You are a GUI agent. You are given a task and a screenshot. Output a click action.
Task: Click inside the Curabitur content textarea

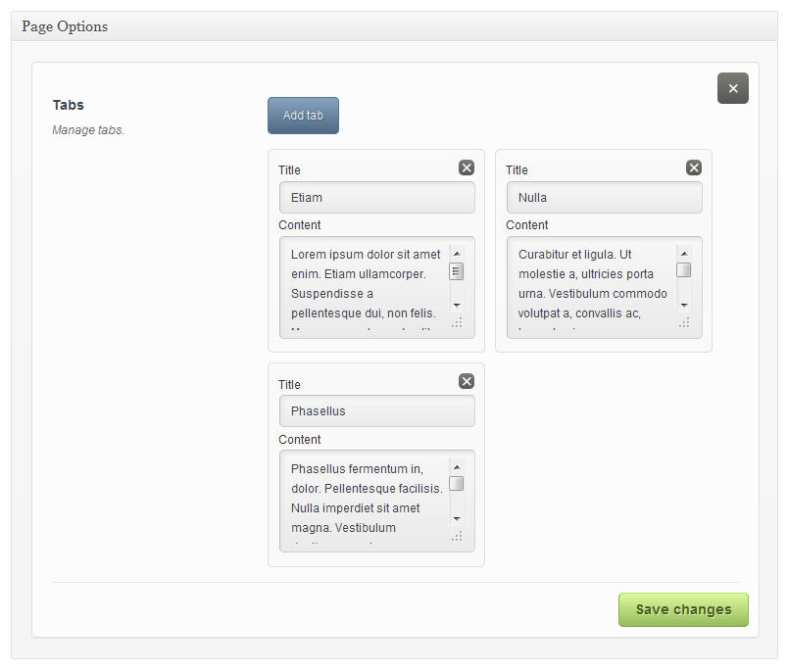592,284
